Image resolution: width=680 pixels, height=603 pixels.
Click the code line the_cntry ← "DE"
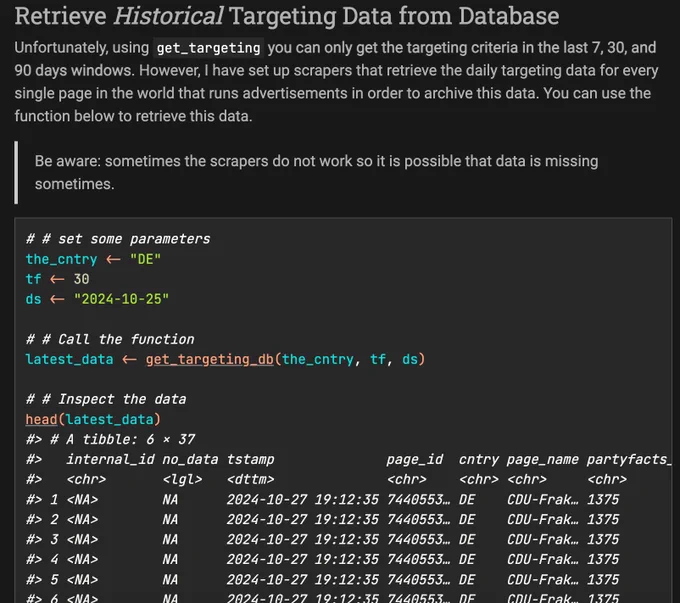93,259
